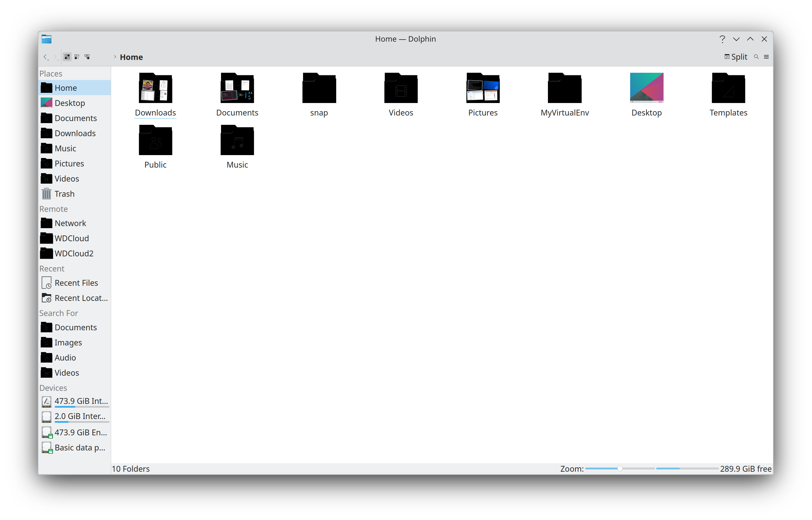This screenshot has height=520, width=812.
Task: Open the search magnifier icon
Action: (756, 57)
